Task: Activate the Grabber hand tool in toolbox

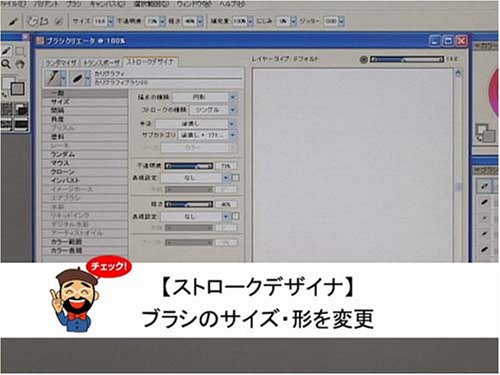Action: pos(20,64)
